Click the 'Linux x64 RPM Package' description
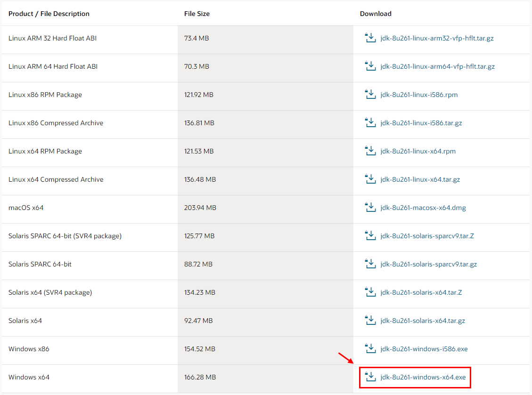This screenshot has width=532, height=395. (x=45, y=151)
